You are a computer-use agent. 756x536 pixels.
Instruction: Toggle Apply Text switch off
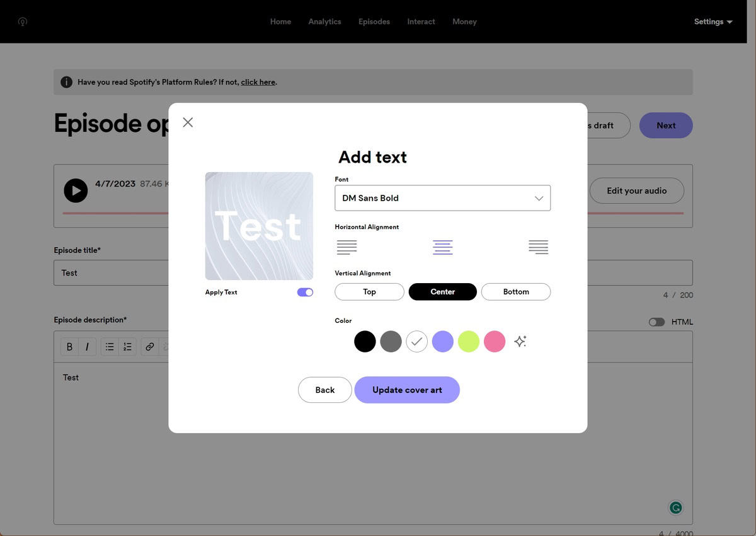point(305,292)
